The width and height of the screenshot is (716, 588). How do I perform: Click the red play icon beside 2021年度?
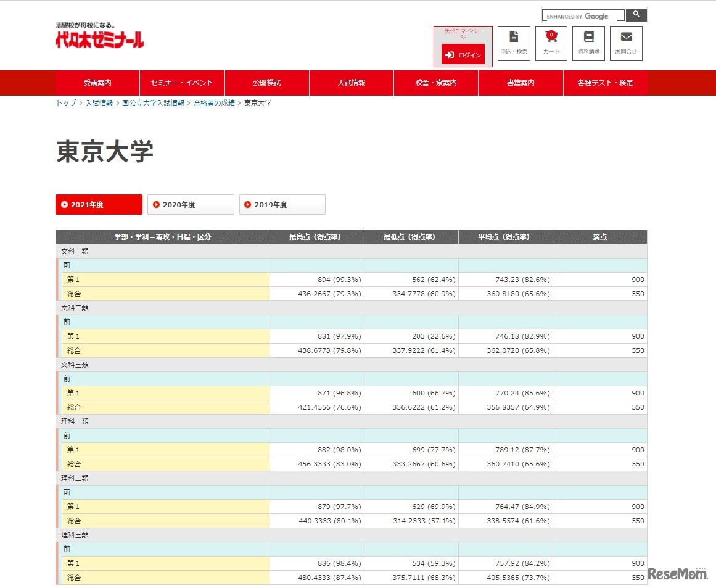(65, 204)
